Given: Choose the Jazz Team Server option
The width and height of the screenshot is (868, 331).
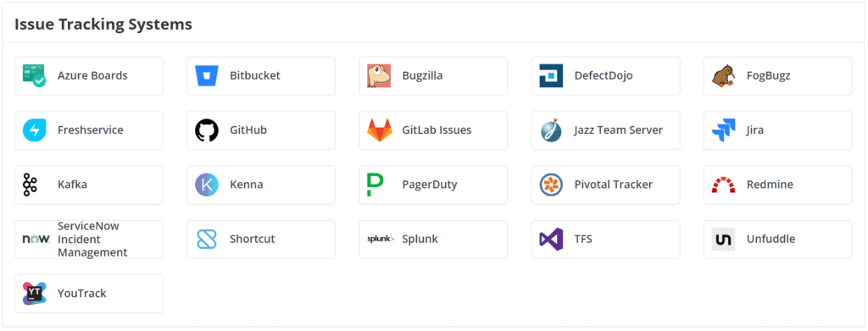Looking at the screenshot, I should pos(605,130).
